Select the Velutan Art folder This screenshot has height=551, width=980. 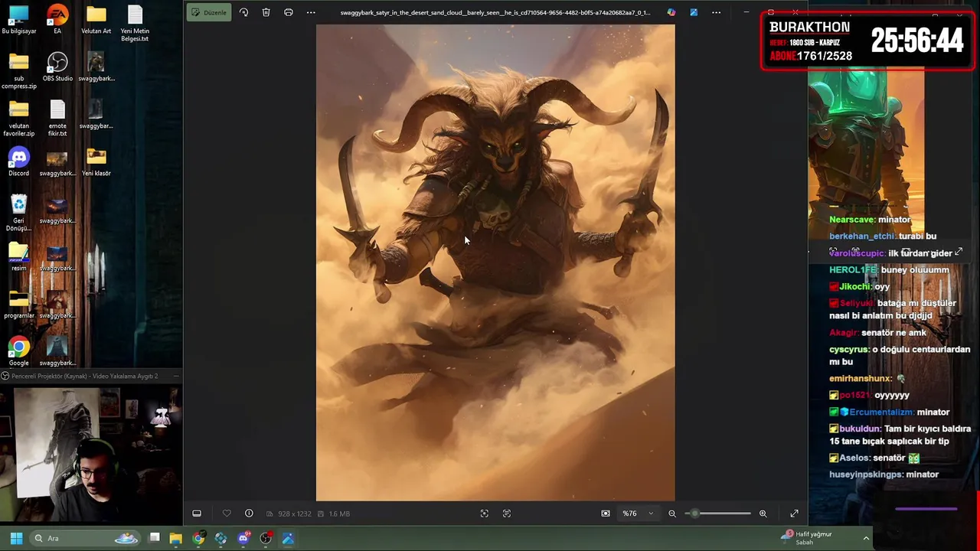pyautogui.click(x=96, y=21)
